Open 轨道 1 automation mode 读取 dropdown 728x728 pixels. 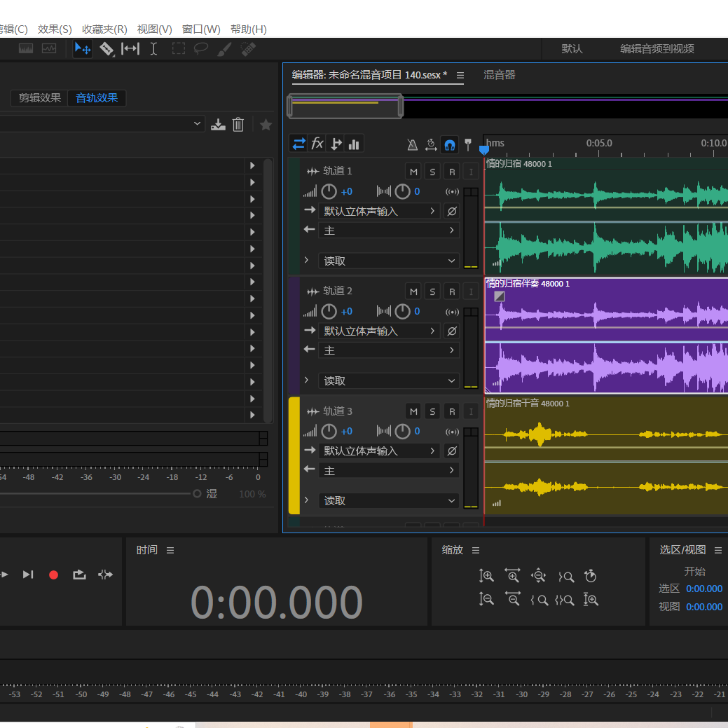(389, 261)
